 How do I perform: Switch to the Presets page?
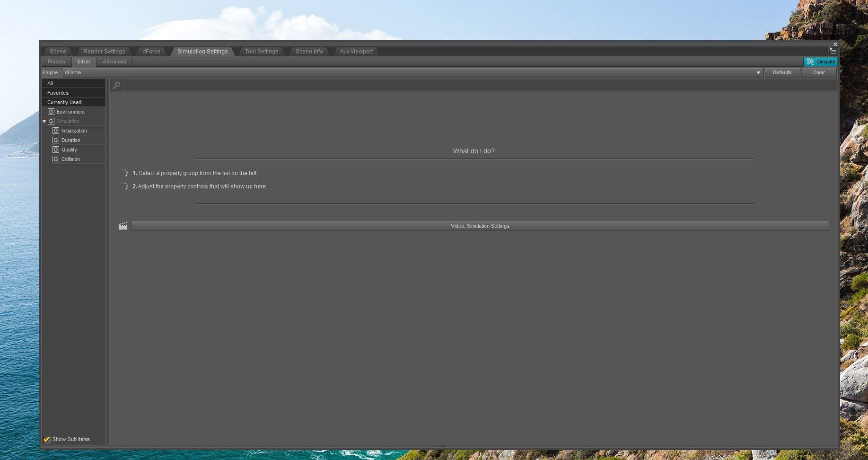[56, 62]
